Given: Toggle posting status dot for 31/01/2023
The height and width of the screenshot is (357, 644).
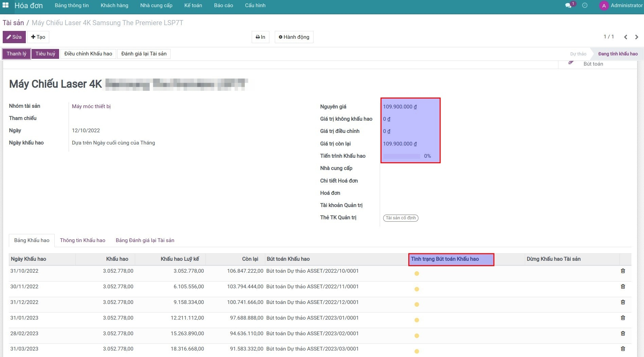Looking at the screenshot, I should tap(417, 320).
